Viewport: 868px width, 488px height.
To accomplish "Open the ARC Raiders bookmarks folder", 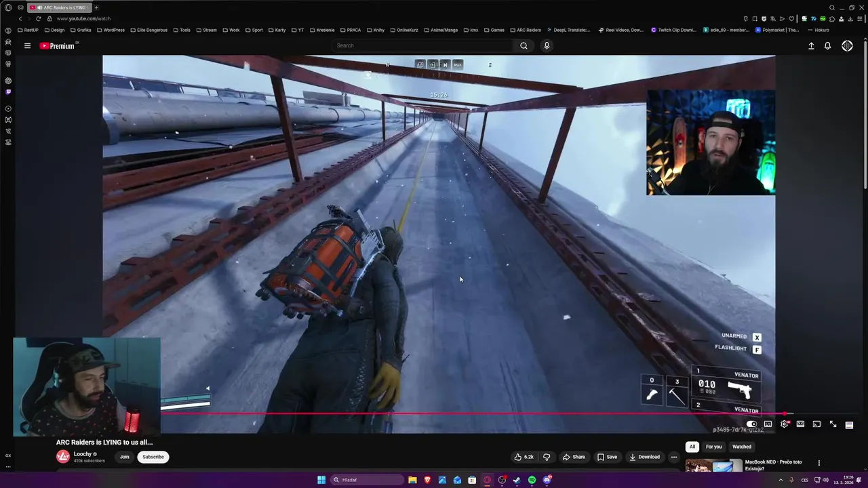I will coord(526,30).
